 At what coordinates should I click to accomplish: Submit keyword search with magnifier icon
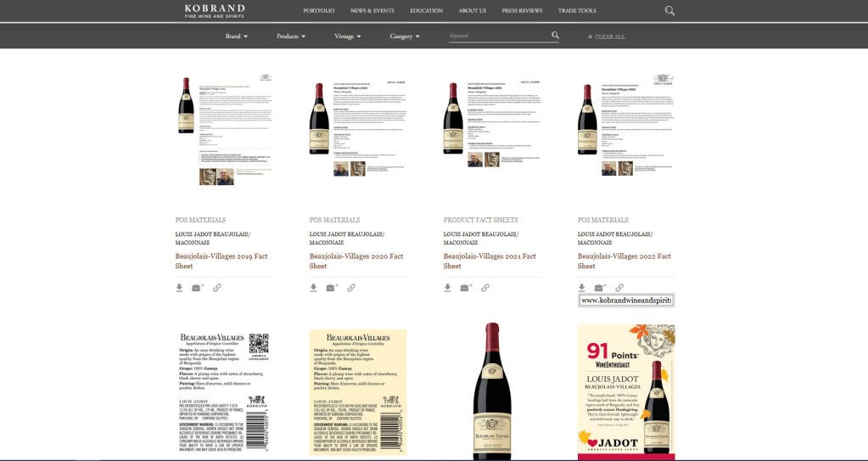pyautogui.click(x=555, y=36)
